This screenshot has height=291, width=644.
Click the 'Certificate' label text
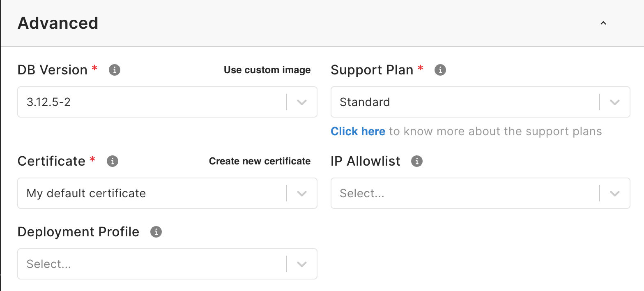click(51, 161)
